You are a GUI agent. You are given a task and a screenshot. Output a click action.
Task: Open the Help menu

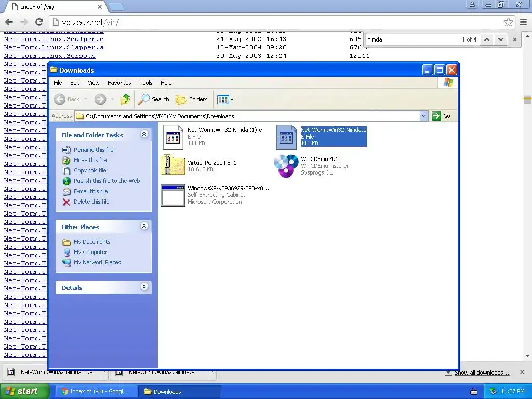(x=166, y=83)
